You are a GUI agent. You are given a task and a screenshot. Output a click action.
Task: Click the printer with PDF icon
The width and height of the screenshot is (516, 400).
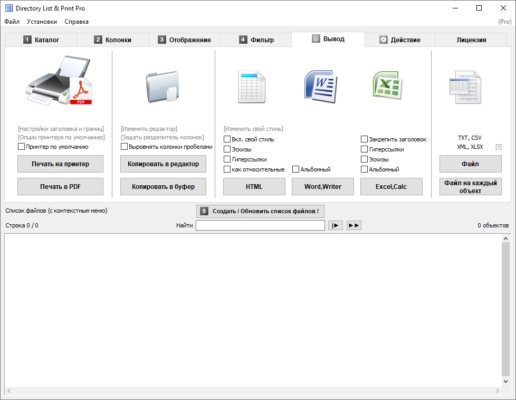click(x=59, y=81)
